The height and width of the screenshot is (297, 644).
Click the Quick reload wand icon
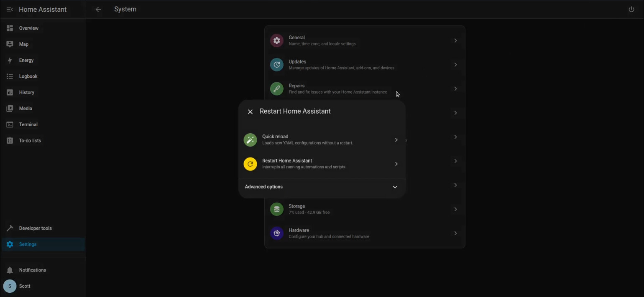(250, 140)
